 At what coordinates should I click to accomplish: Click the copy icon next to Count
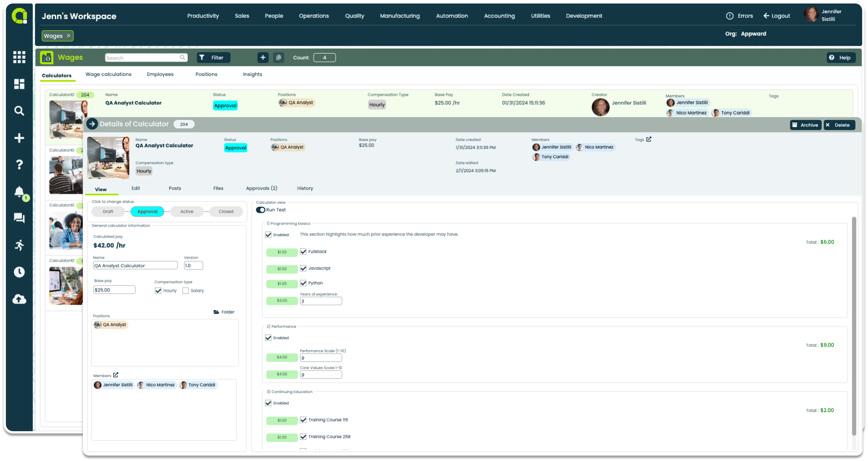coord(278,58)
